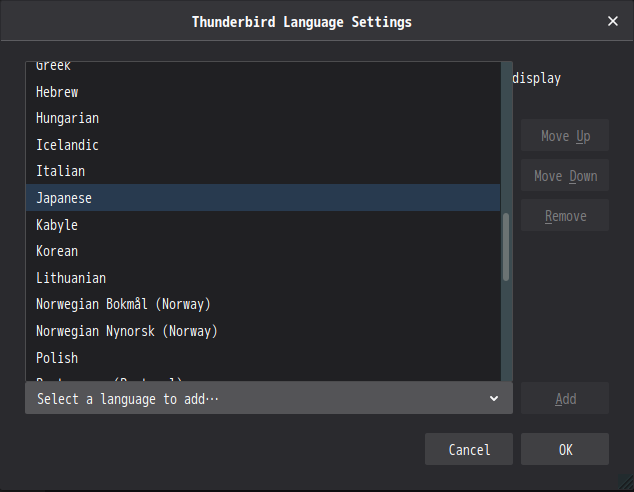Select Norwegian Bokmål (Norway) entry
The height and width of the screenshot is (492, 634).
263,304
